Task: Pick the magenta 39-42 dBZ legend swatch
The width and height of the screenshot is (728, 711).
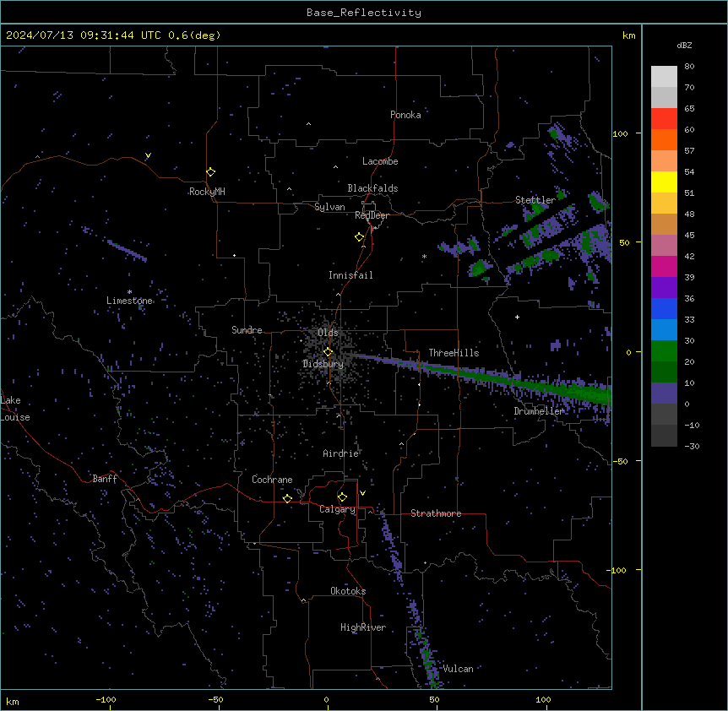Action: 664,267
